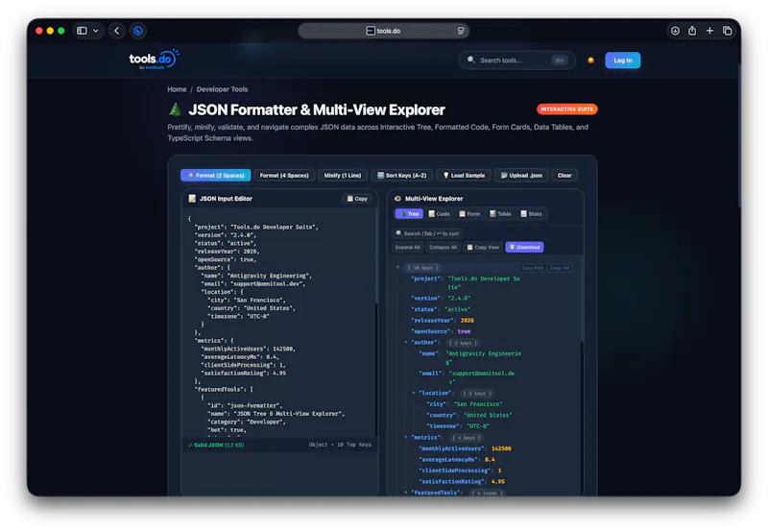The width and height of the screenshot is (768, 532).
Task: Switch to the Tree view tab
Action: (409, 214)
